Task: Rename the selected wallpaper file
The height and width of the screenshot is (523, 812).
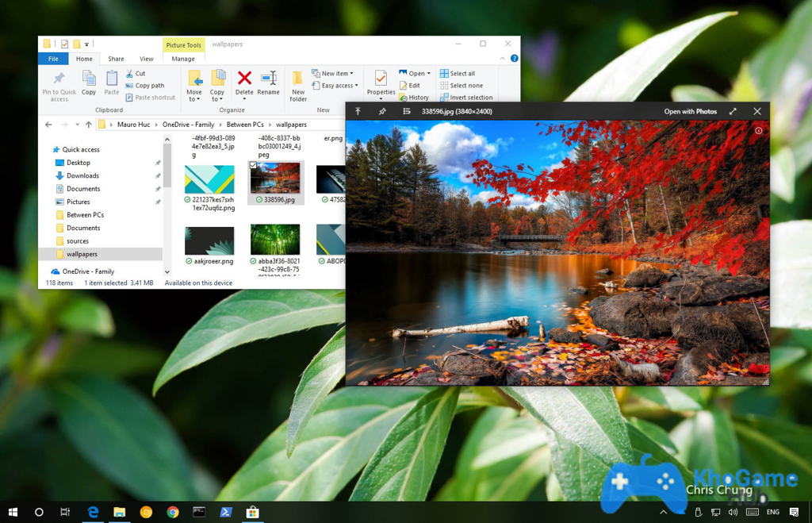Action: pyautogui.click(x=269, y=79)
